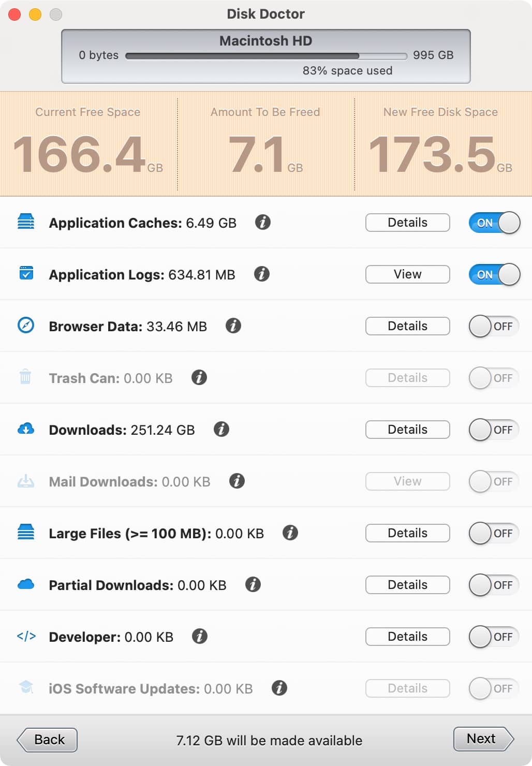The height and width of the screenshot is (766, 532).
Task: Toggle the Mail Downloads switch
Action: tap(494, 481)
